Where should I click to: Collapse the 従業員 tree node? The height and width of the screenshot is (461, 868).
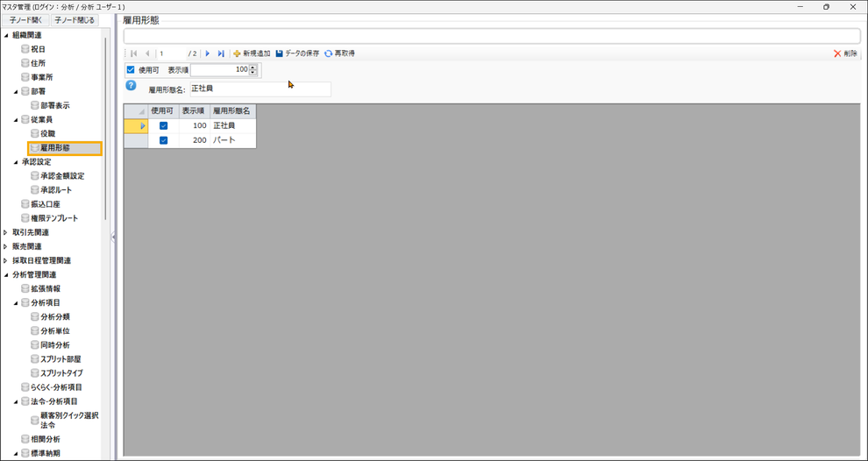(x=16, y=120)
